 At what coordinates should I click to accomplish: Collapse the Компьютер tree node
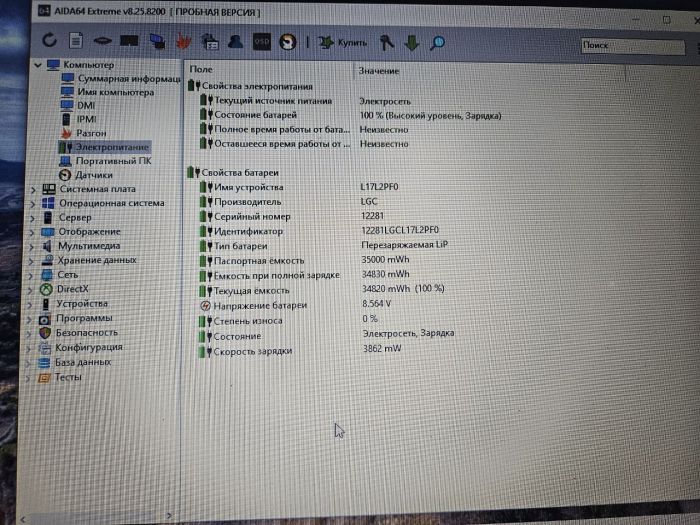point(38,65)
